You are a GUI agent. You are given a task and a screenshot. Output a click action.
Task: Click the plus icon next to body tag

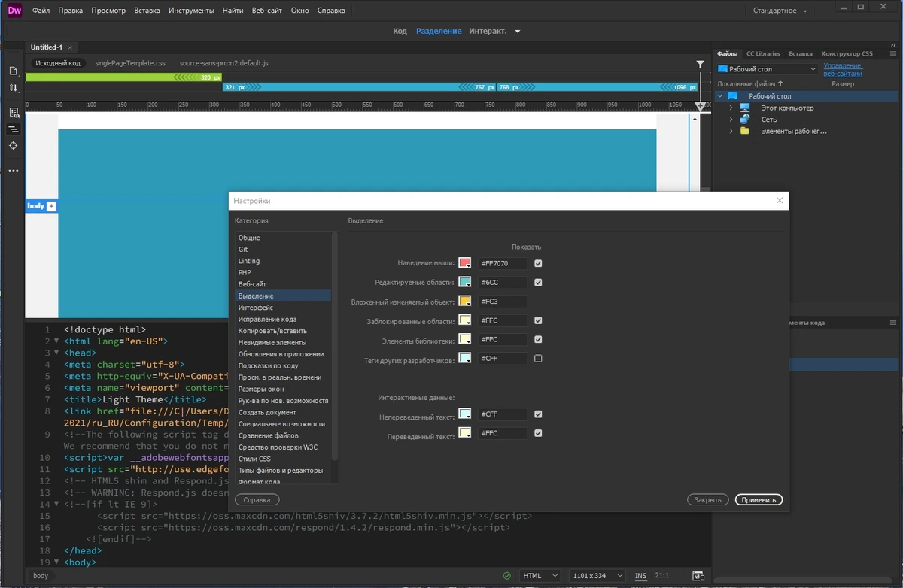pos(52,206)
